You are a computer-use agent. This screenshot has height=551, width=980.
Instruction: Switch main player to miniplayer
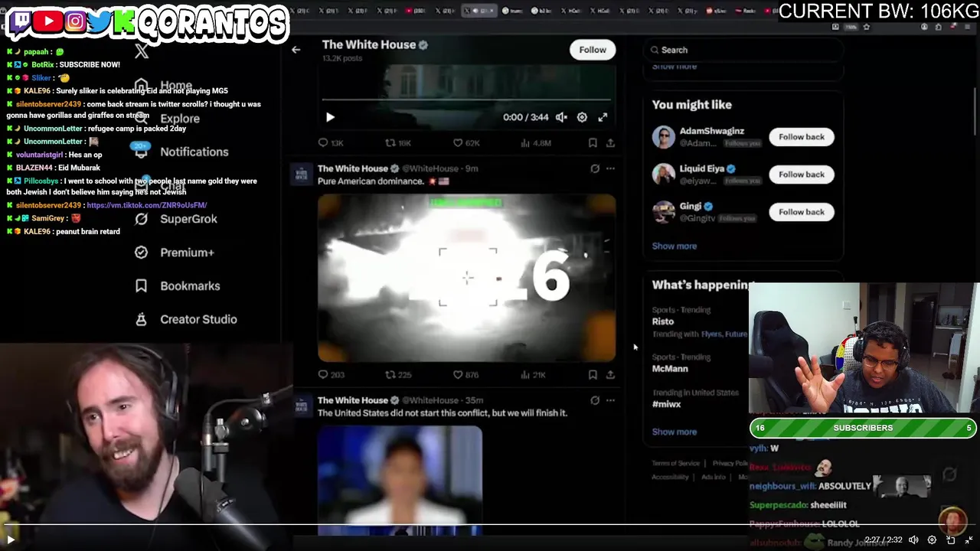(951, 540)
